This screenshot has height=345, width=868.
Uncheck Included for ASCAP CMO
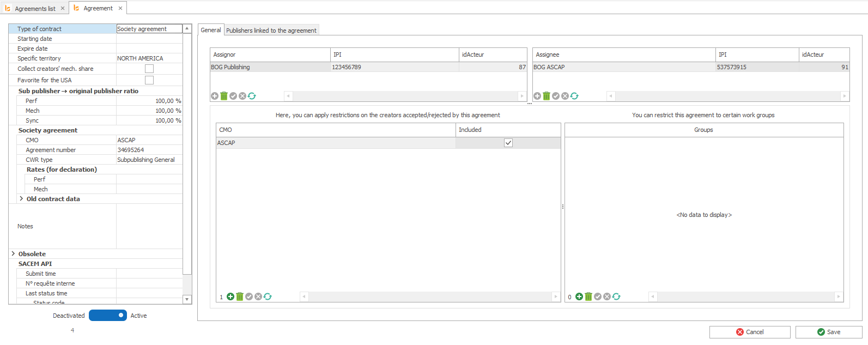[508, 143]
